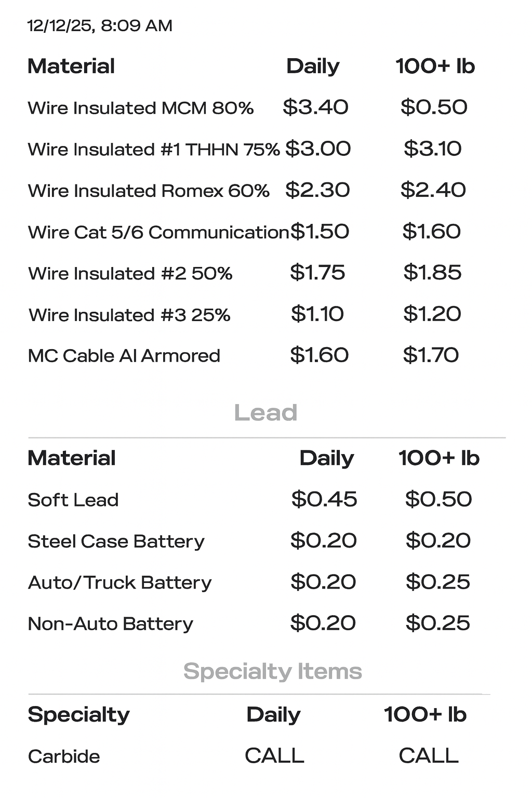Screen dimensions: 532x798
Task: Click the 12/12/25, 8:09 AM timestamp
Action: (100, 25)
